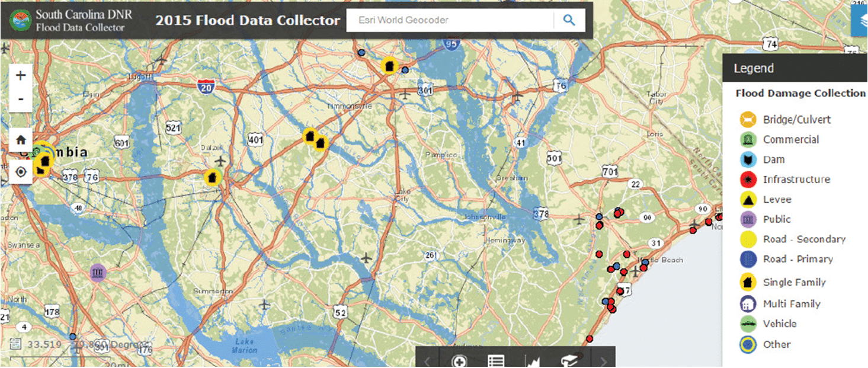The image size is (868, 368).
Task: Click the Legend panel header
Action: (754, 68)
